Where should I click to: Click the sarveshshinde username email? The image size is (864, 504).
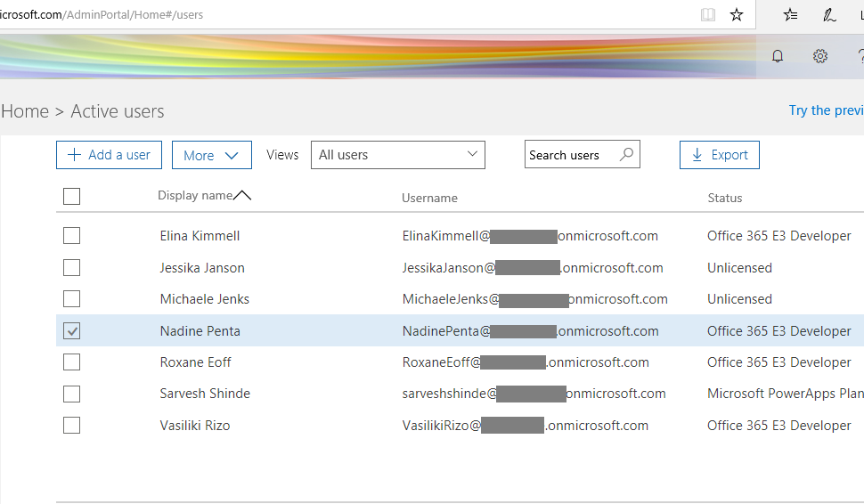point(534,394)
